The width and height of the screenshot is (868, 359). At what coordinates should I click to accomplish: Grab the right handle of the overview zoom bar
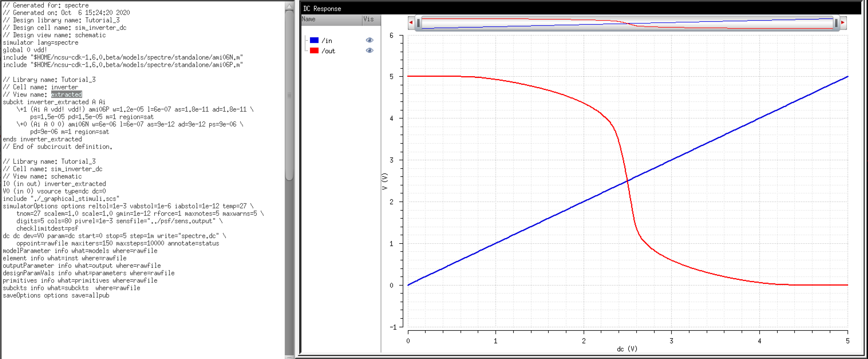(836, 23)
